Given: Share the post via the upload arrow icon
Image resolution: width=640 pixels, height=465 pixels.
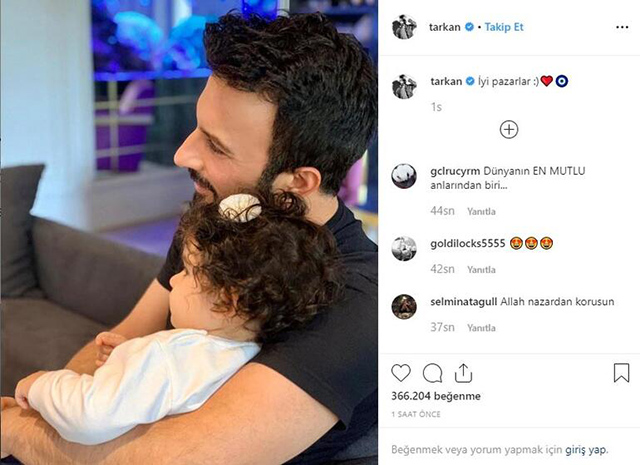Looking at the screenshot, I should [463, 373].
